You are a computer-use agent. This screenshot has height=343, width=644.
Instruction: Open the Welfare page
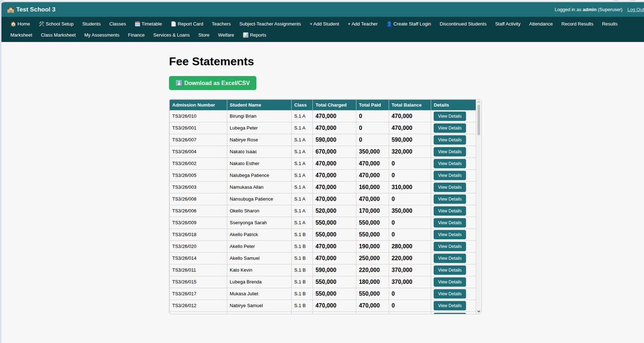[226, 35]
